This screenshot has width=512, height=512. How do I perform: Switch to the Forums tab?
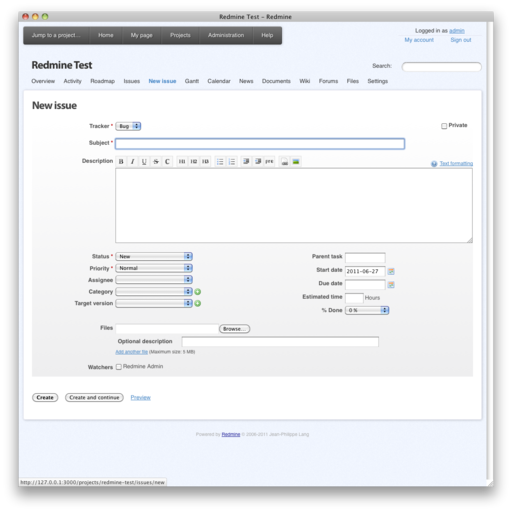(328, 81)
